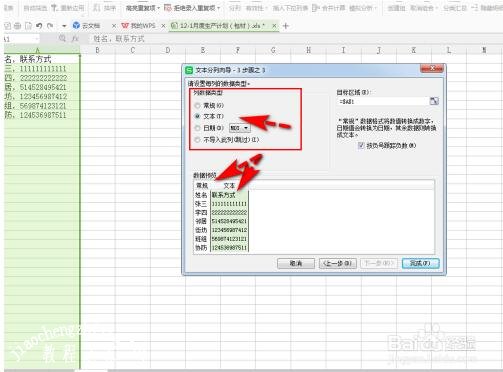Viewport: 503px width, 372px height.
Task: Click 分类汇总 in the ribbon
Action: point(455,8)
